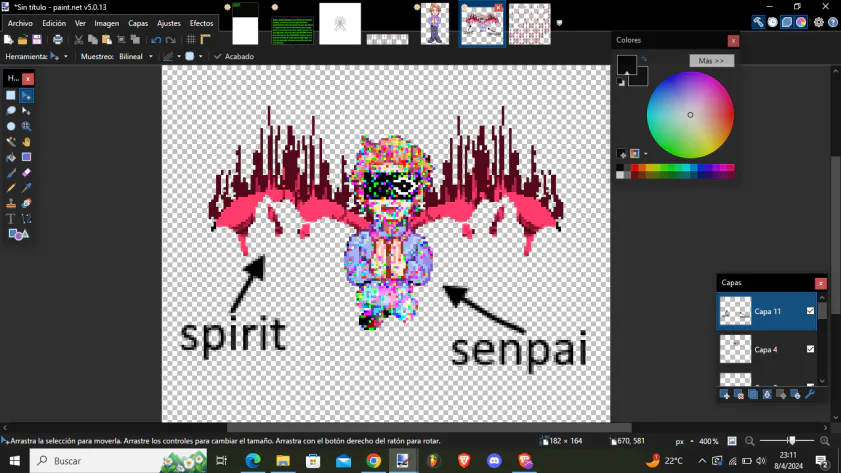Select the Gradient tool
The image size is (841, 473).
[x=26, y=158]
